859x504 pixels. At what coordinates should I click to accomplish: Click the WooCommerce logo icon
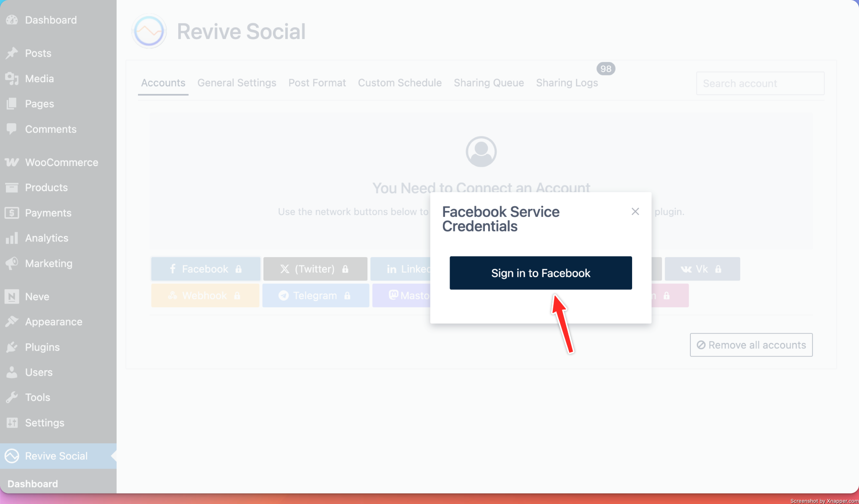pos(12,162)
